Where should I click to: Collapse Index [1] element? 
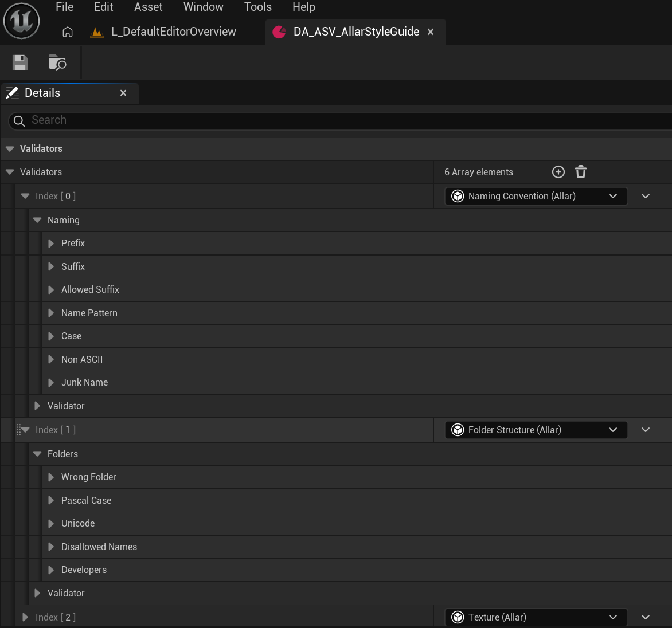point(25,430)
